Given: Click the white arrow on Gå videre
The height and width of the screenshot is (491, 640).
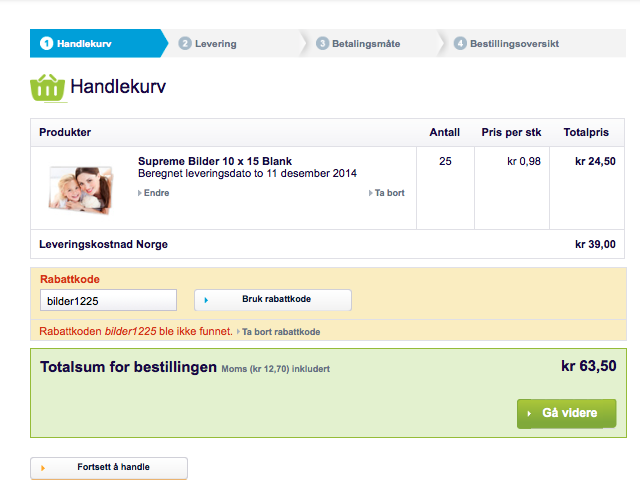Looking at the screenshot, I should pos(529,413).
